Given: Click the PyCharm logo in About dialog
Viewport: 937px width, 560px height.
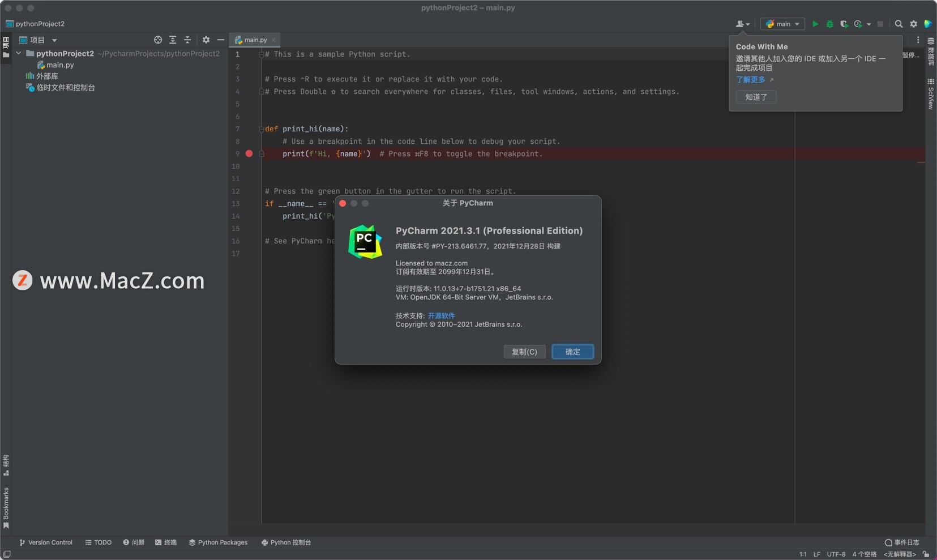Looking at the screenshot, I should (365, 242).
